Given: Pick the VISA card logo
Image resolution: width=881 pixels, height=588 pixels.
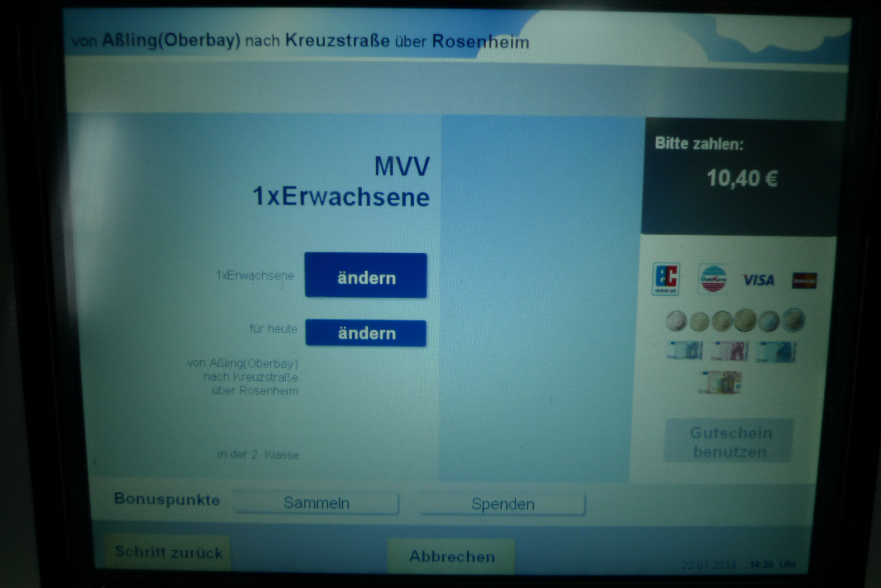Looking at the screenshot, I should coord(759,280).
